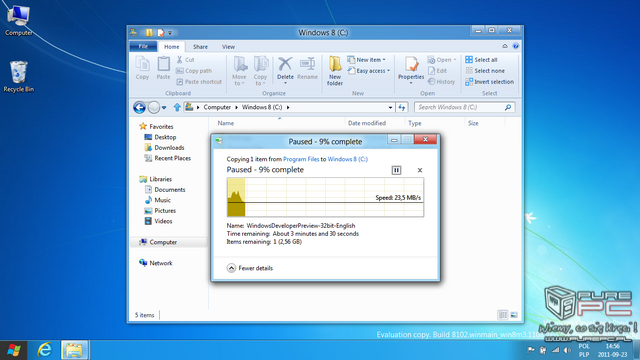Open Properties from the ribbon

tap(411, 70)
